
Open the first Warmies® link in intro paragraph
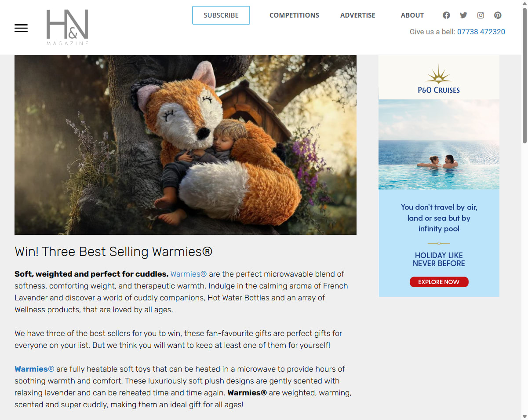click(189, 274)
